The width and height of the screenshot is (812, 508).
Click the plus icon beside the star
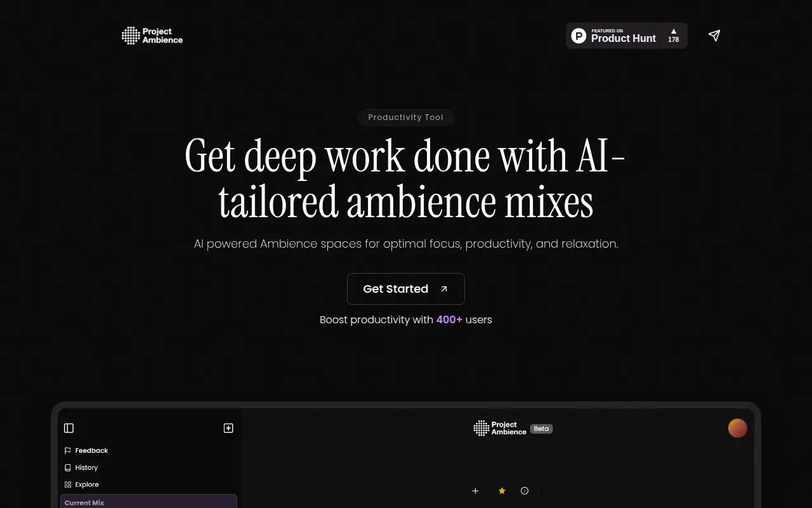click(475, 491)
